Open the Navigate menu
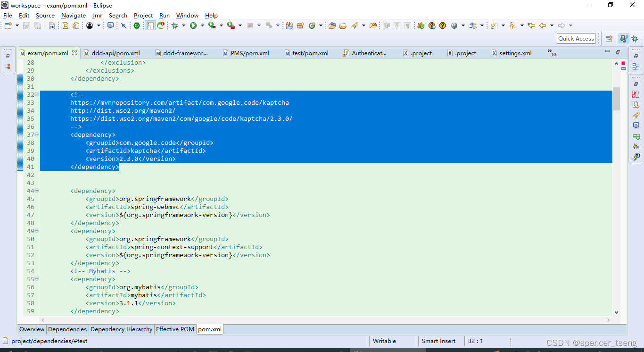The width and height of the screenshot is (644, 352). coord(74,15)
